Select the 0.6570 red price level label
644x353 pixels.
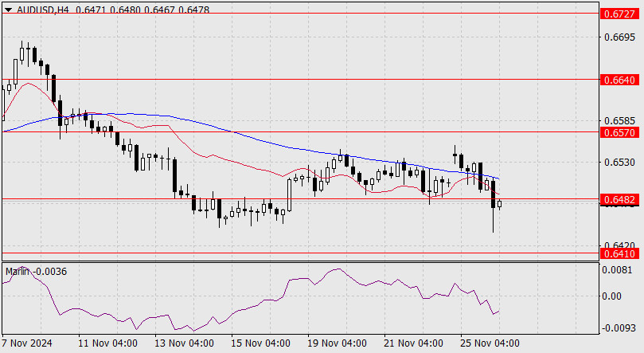[620, 132]
